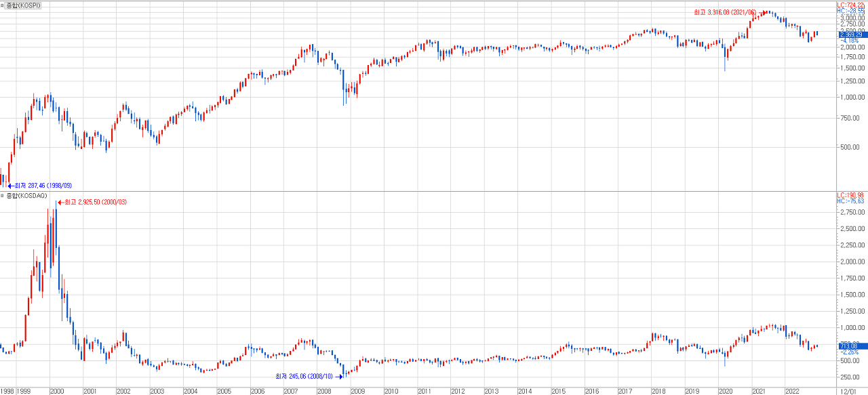868x395 pixels.
Task: Click the 2015 year label on the time axis
Action: [558, 391]
